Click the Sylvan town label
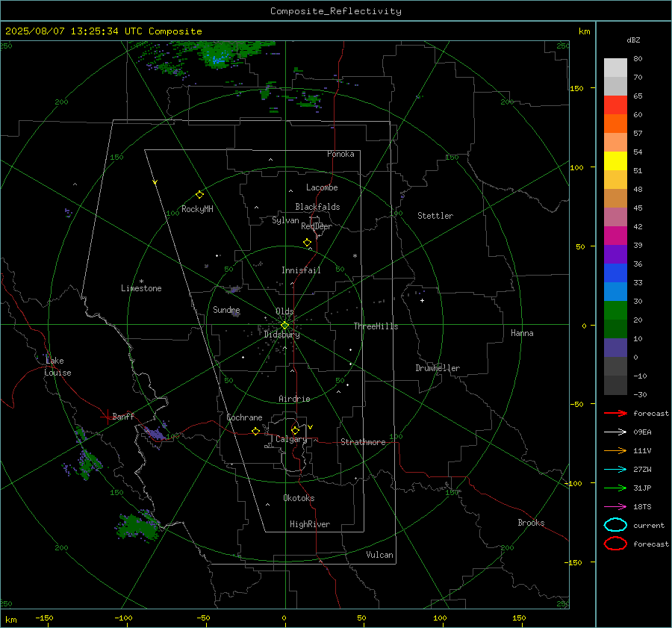This screenshot has height=628, width=672. [285, 220]
